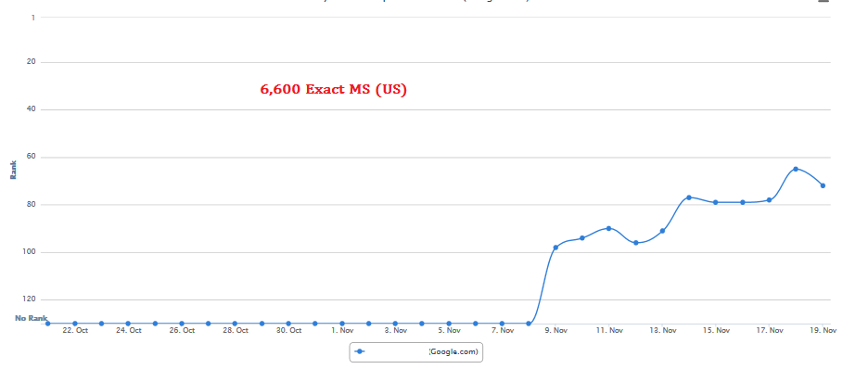This screenshot has height=369, width=868.
Task: Select the 5. Nov x-axis date label
Action: click(x=449, y=331)
